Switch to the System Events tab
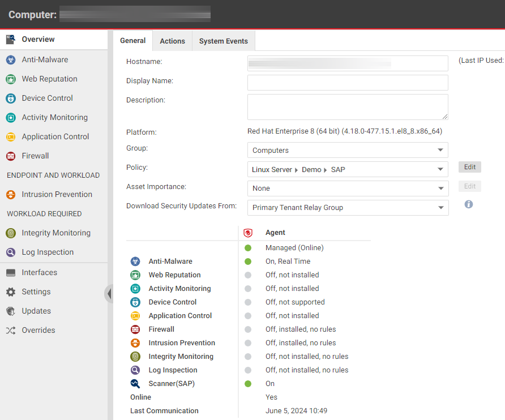This screenshot has width=505, height=420. point(224,41)
